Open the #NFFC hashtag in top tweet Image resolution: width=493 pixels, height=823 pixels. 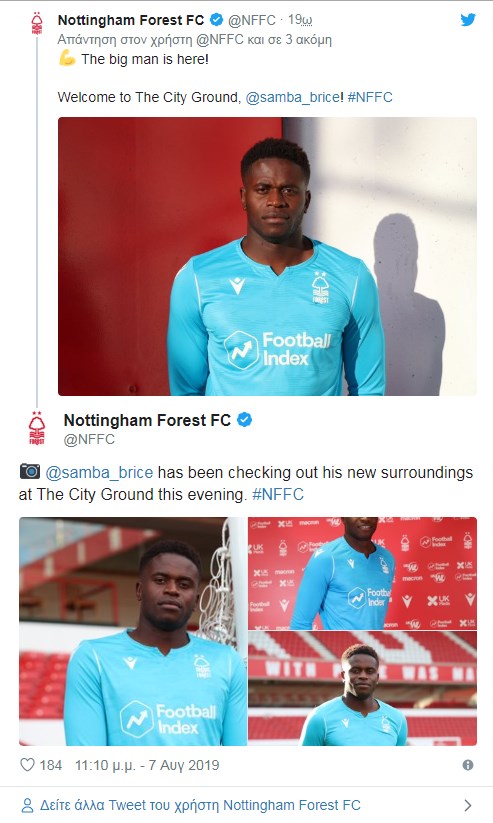coord(370,97)
